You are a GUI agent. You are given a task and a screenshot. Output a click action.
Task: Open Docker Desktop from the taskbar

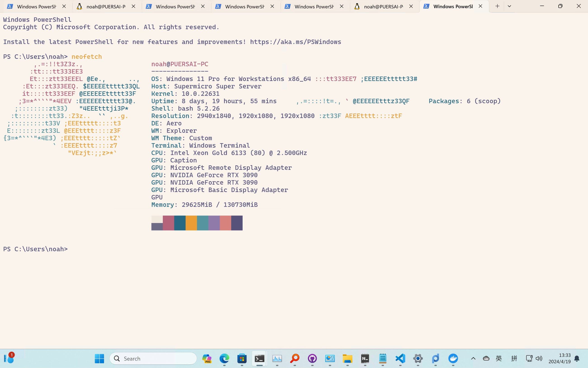(453, 359)
